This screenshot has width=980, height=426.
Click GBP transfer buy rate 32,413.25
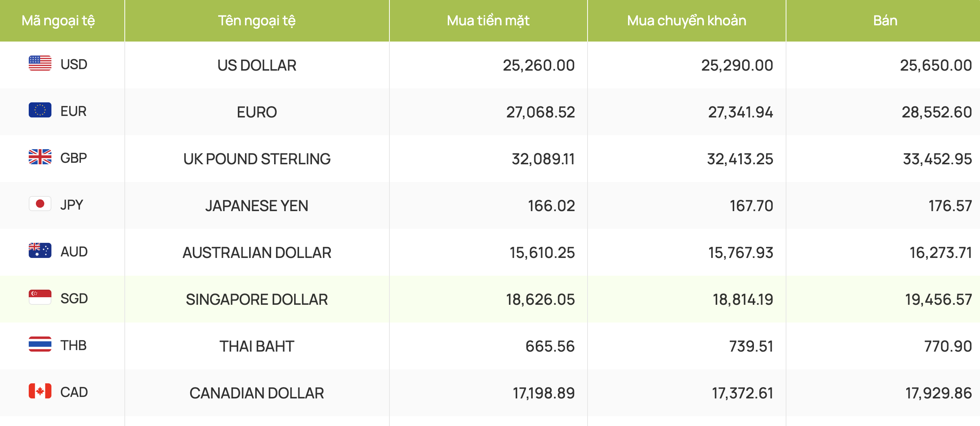click(740, 159)
